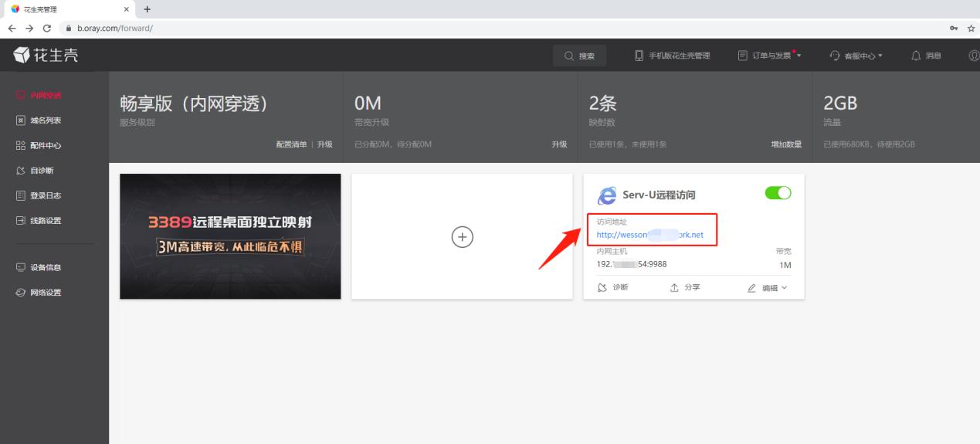The width and height of the screenshot is (980, 444).
Task: Click 升级 next to 配置清单
Action: pos(324,144)
